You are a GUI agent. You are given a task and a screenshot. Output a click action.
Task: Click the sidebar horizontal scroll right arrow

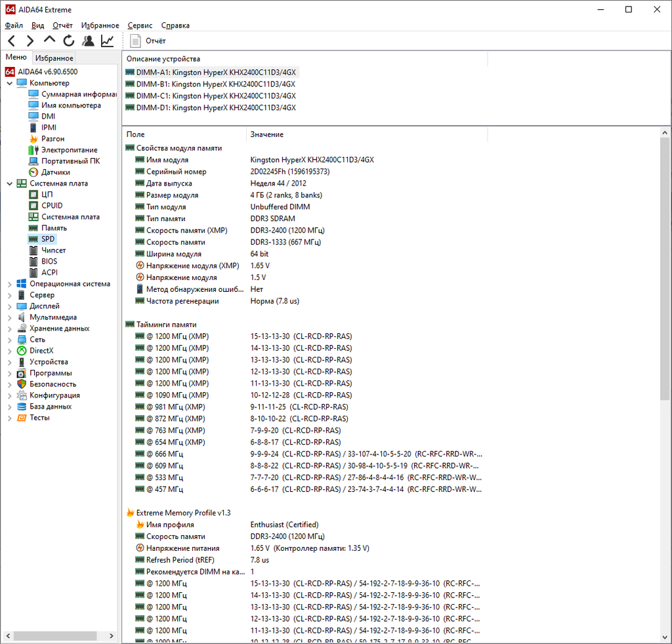pos(112,636)
